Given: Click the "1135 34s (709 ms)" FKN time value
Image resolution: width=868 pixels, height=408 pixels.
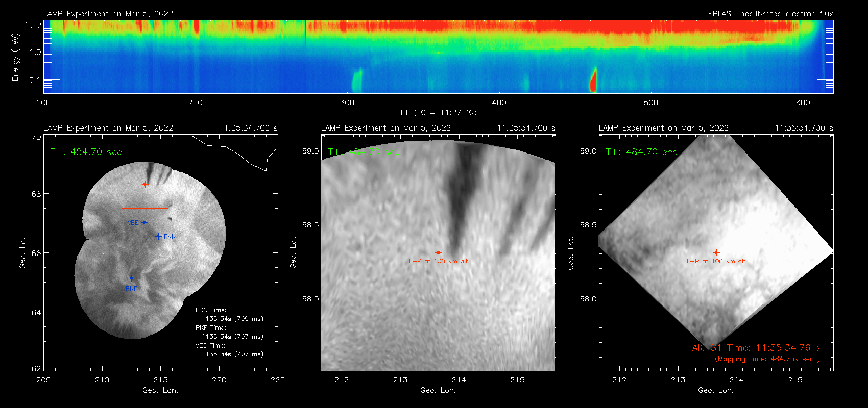Looking at the screenshot, I should (x=233, y=319).
